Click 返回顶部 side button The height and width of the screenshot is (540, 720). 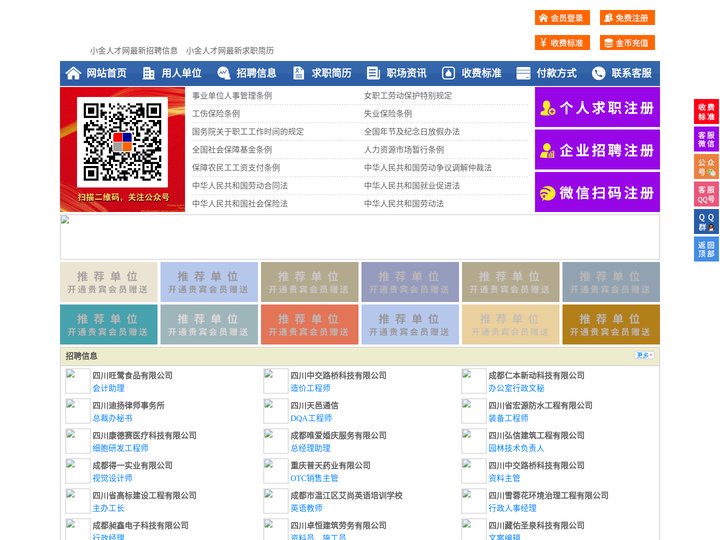[x=706, y=249]
